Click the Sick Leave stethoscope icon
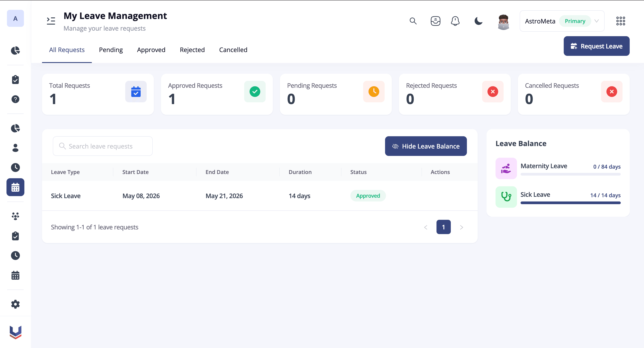 click(x=506, y=197)
